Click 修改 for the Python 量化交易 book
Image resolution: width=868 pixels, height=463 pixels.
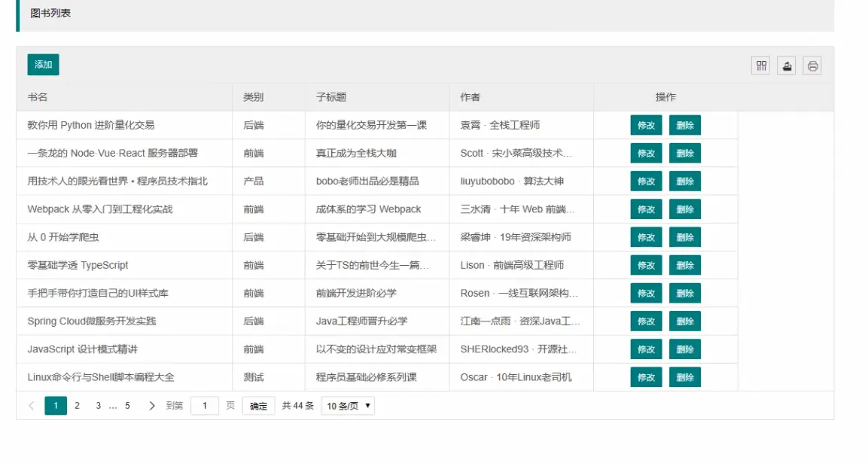[x=646, y=125]
